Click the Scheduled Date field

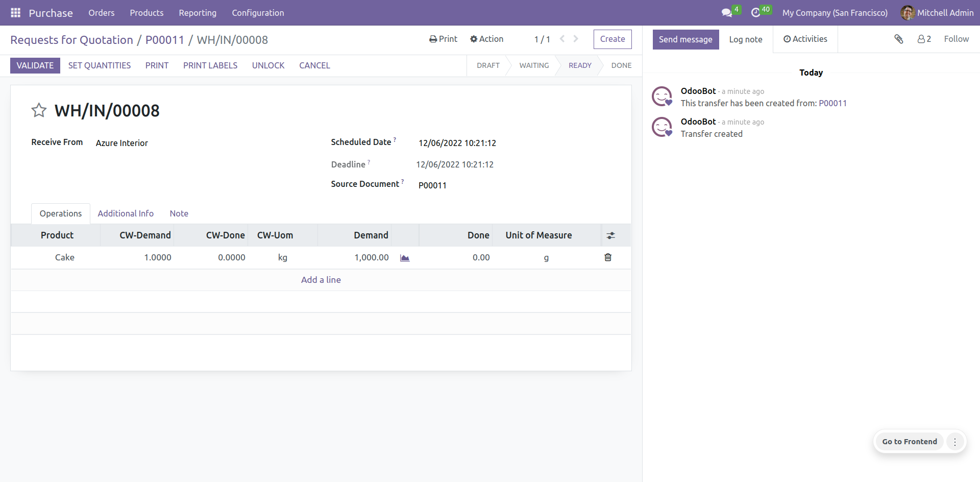pyautogui.click(x=457, y=143)
